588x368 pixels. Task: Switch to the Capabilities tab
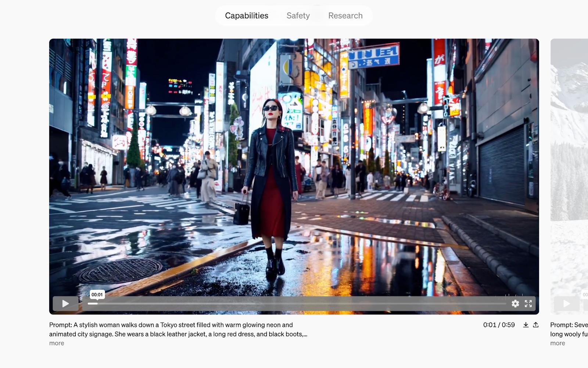247,15
